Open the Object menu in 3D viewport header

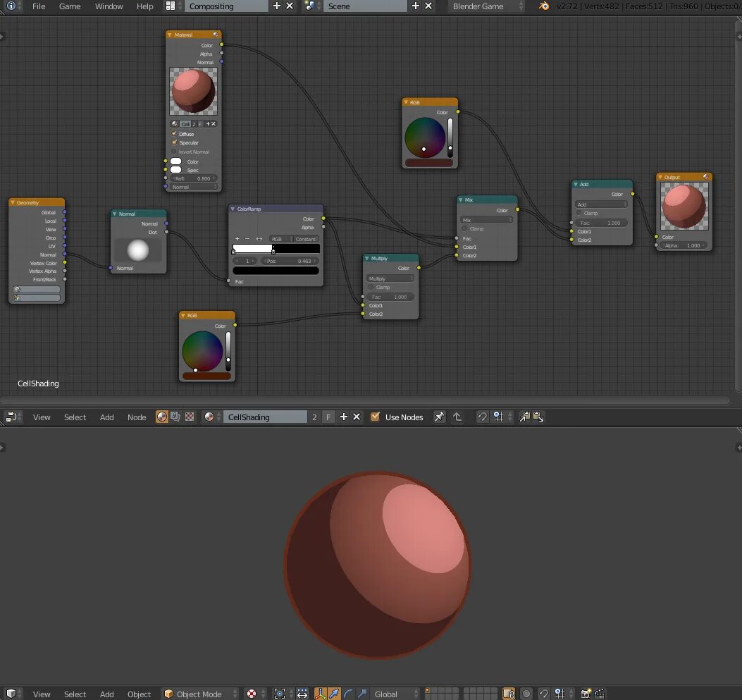pyautogui.click(x=139, y=694)
